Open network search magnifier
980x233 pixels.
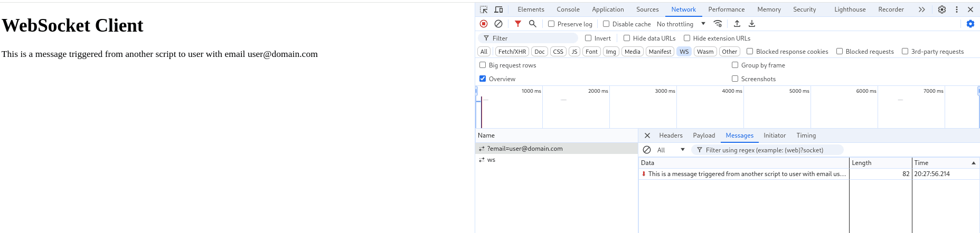pyautogui.click(x=533, y=24)
